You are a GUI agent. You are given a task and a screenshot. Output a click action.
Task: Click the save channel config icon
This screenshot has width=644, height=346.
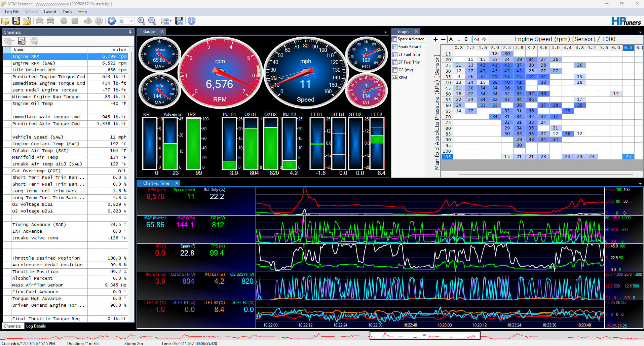(x=22, y=41)
